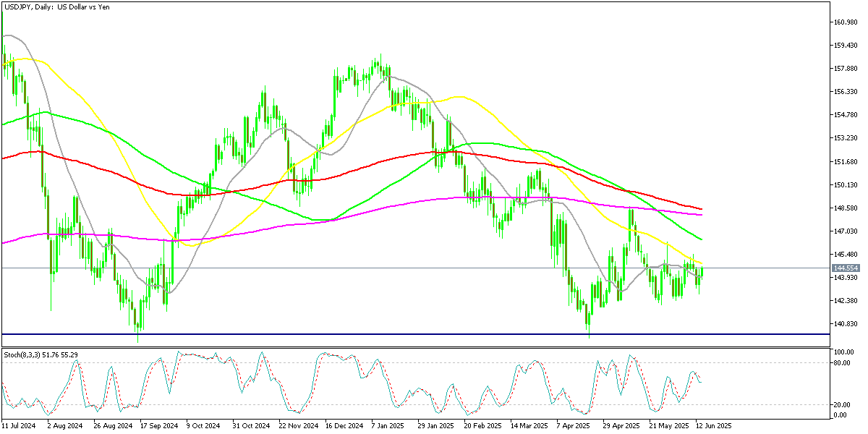Image resolution: width=868 pixels, height=434 pixels.
Task: Click the 151.680 price axis label
Action: (x=845, y=161)
